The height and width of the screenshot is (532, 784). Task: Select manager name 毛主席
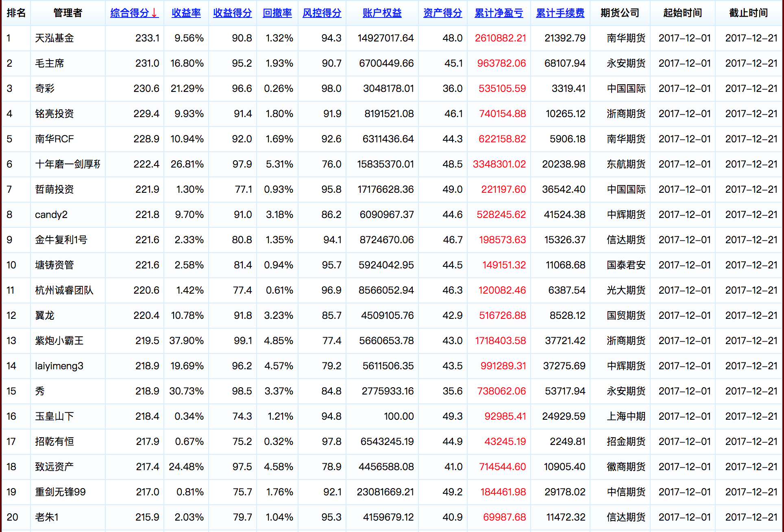(50, 63)
